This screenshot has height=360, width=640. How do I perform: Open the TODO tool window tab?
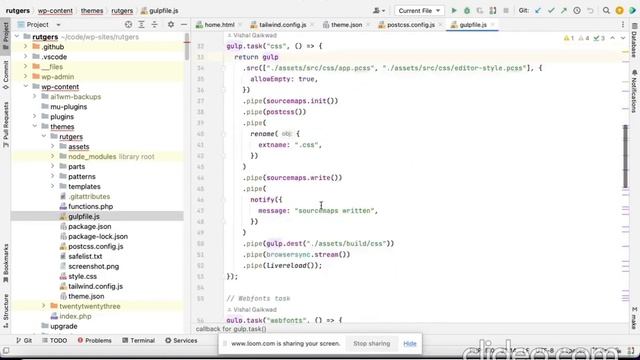tap(54, 340)
